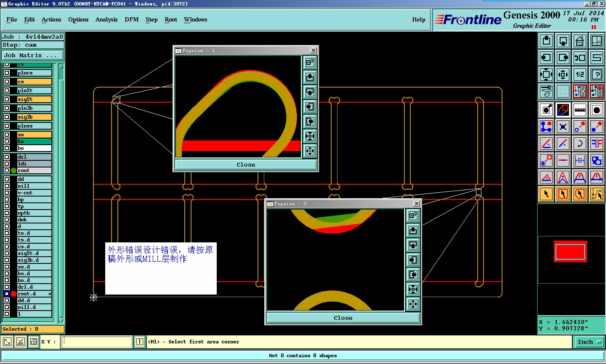
Task: Click the layer list scrollbar up arrow
Action: pos(61,66)
